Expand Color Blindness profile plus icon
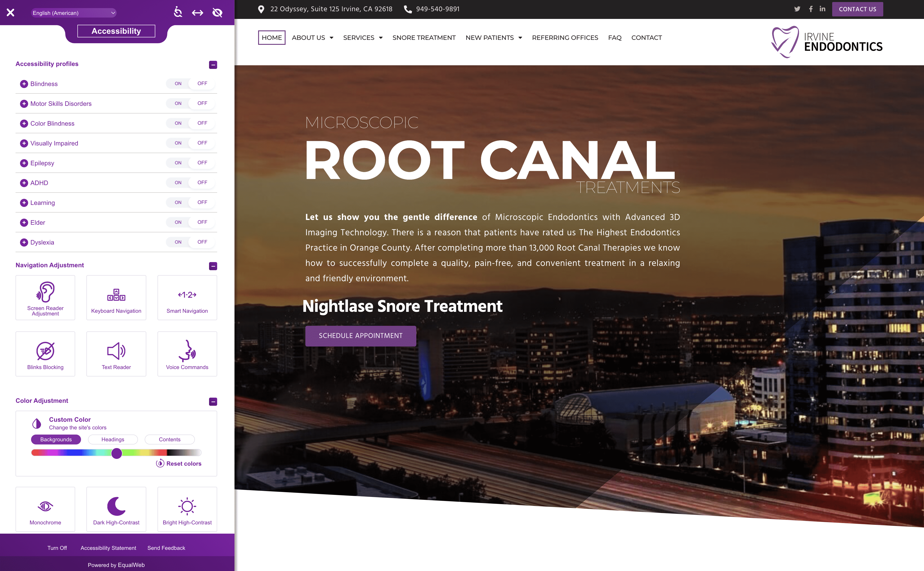 coord(24,123)
